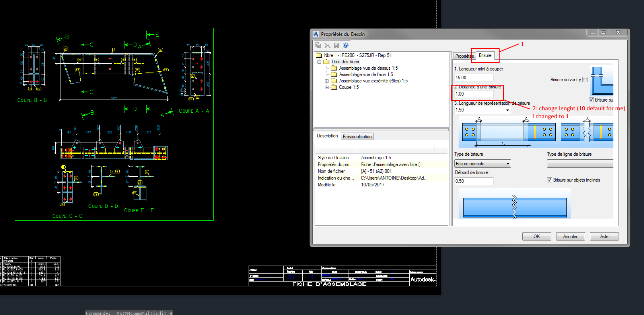Open Longueur de représentation de brisure dropdown
The width and height of the screenshot is (644, 315).
click(508, 110)
